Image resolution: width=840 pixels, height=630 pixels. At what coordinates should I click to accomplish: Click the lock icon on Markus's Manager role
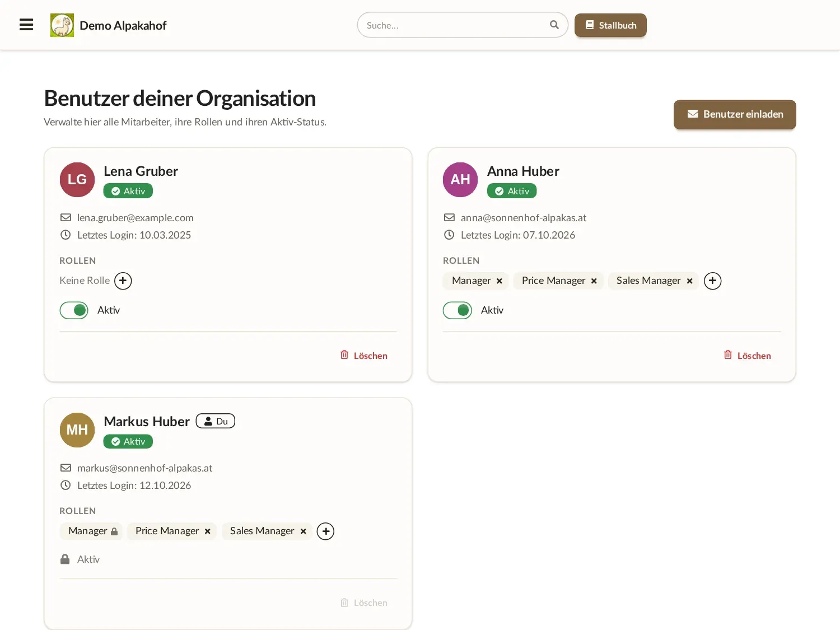tap(114, 531)
